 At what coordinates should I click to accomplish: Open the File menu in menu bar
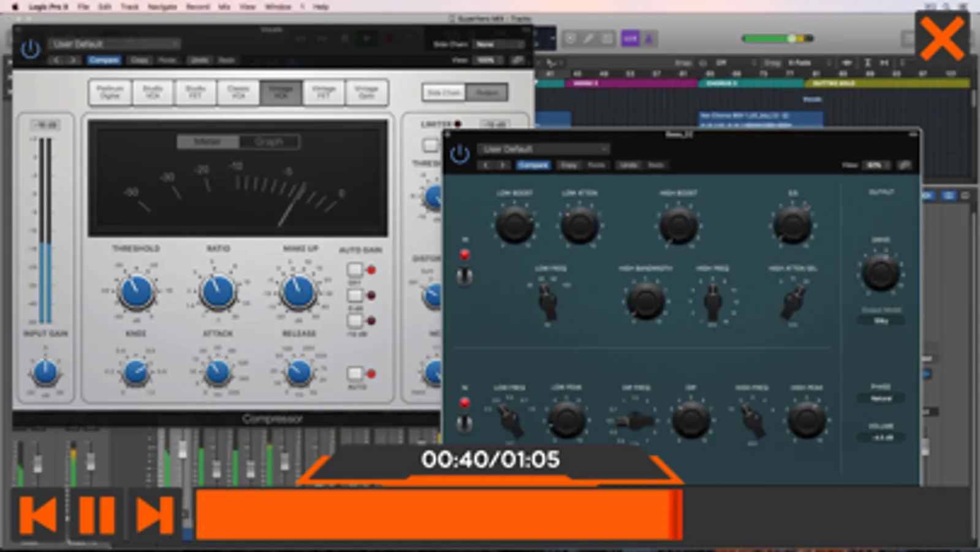pos(83,6)
